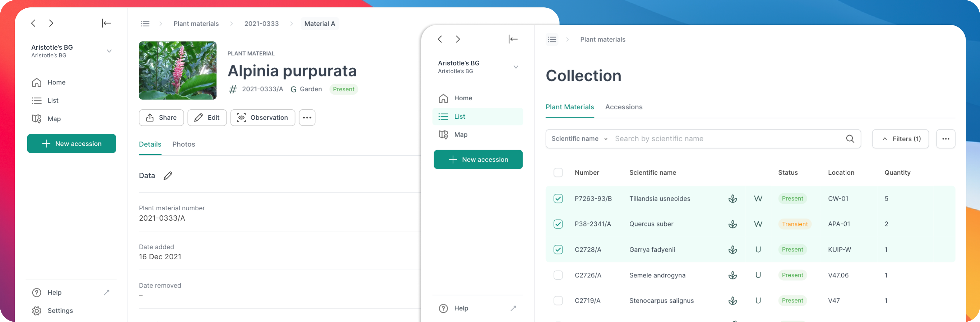
Task: Switch to the Photos tab
Action: pyautogui.click(x=184, y=145)
